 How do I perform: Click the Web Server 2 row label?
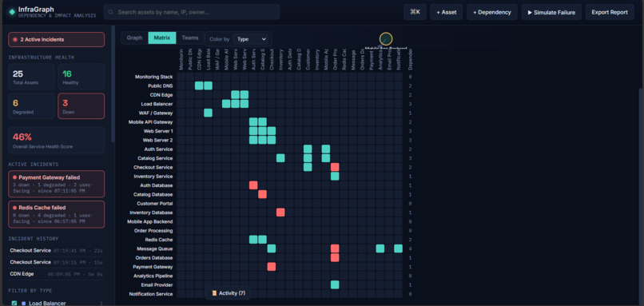157,140
